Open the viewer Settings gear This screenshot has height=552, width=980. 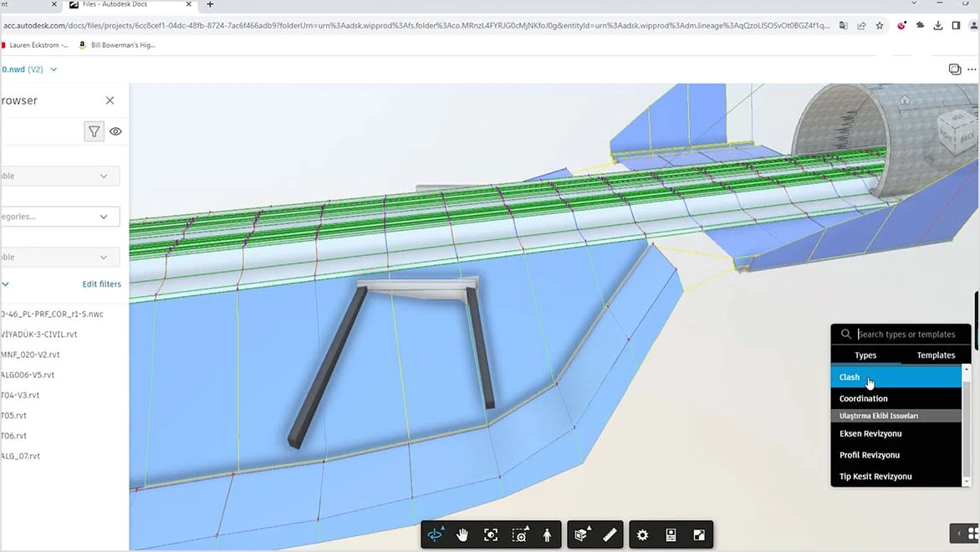[642, 534]
